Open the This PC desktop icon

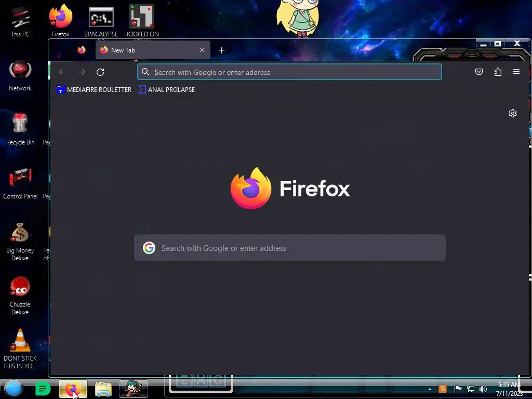tap(20, 22)
